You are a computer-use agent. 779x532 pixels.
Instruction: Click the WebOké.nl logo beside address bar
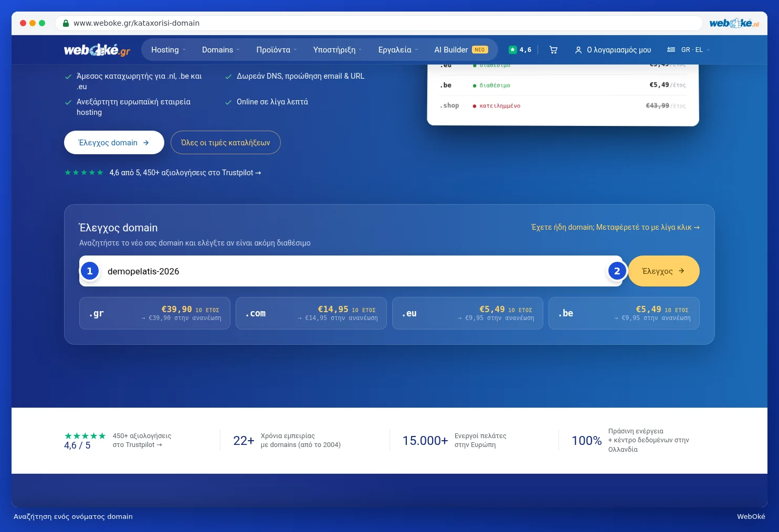(x=734, y=23)
